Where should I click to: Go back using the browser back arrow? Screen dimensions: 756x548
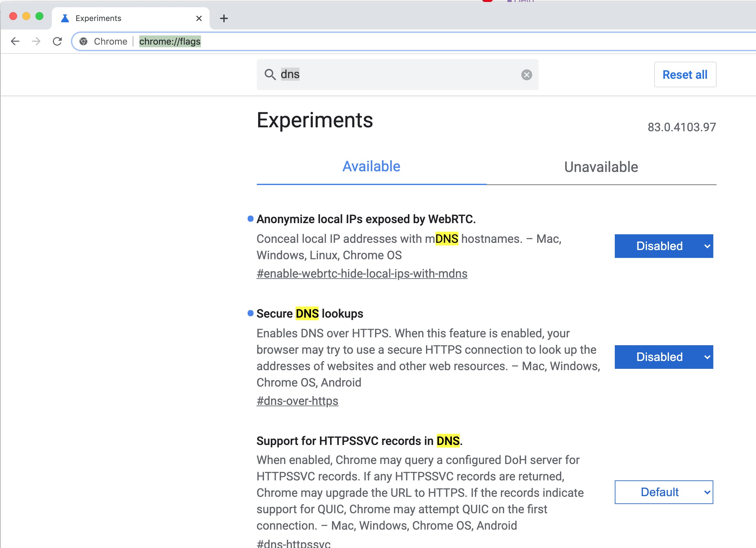15,41
